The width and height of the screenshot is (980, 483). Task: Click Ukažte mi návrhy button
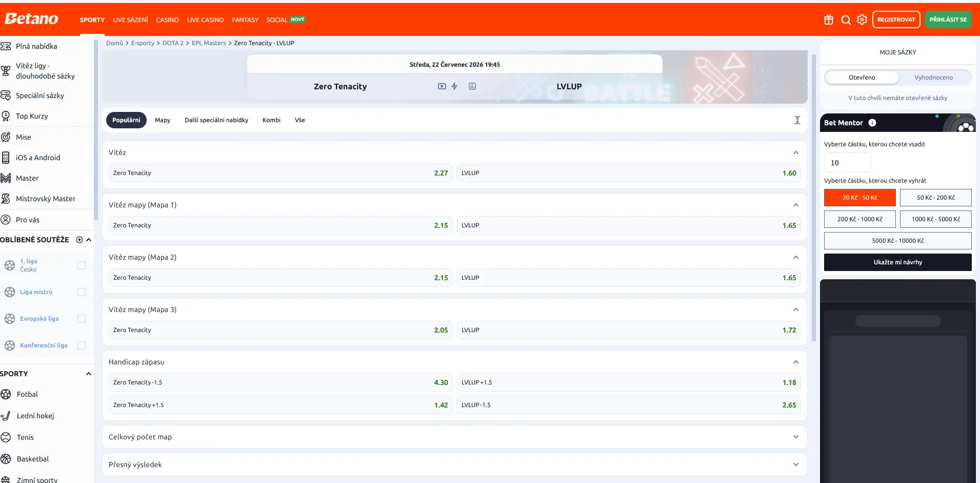click(898, 262)
